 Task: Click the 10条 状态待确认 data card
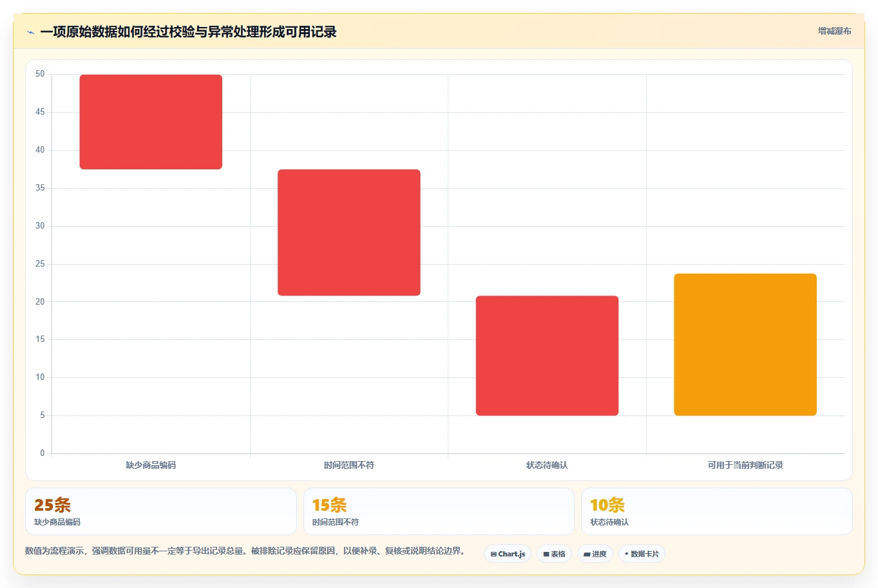pyautogui.click(x=716, y=511)
